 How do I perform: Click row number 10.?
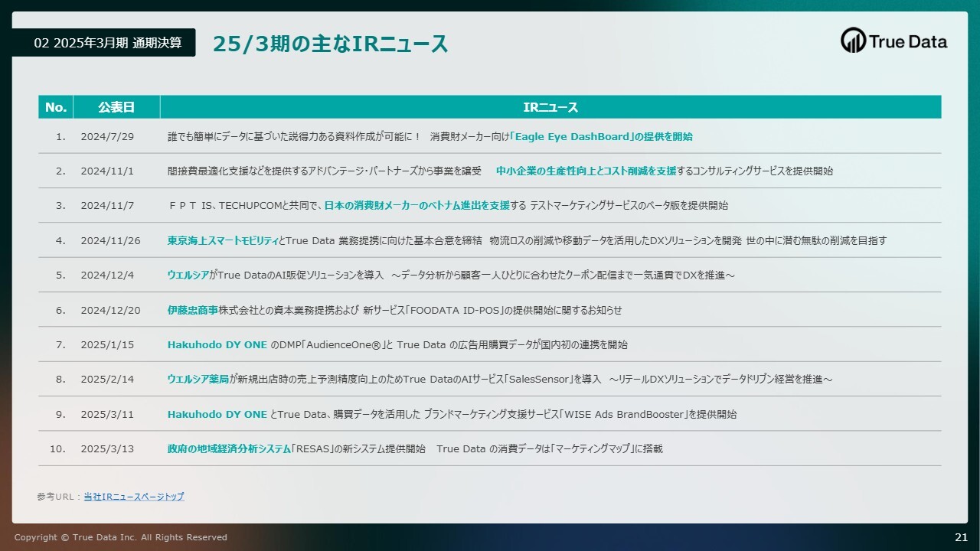click(x=58, y=449)
